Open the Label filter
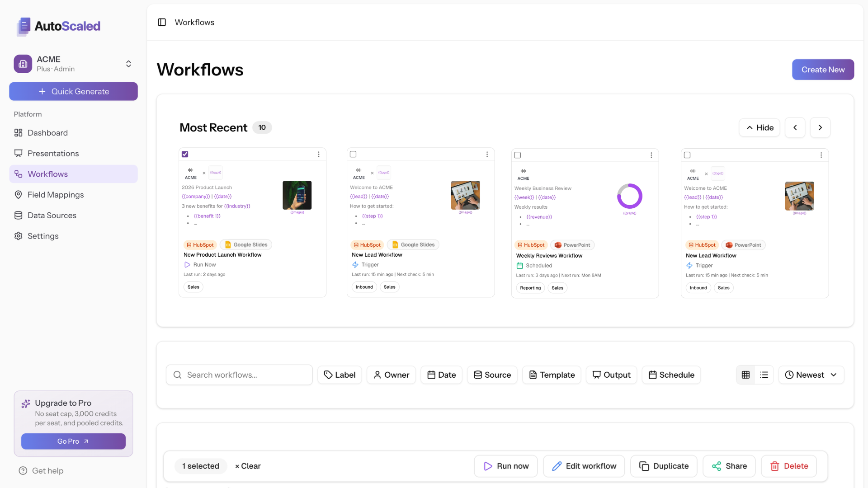868x488 pixels. (340, 375)
